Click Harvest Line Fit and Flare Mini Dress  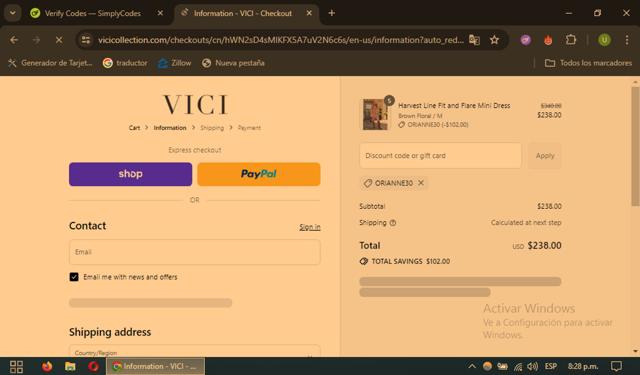(x=454, y=105)
